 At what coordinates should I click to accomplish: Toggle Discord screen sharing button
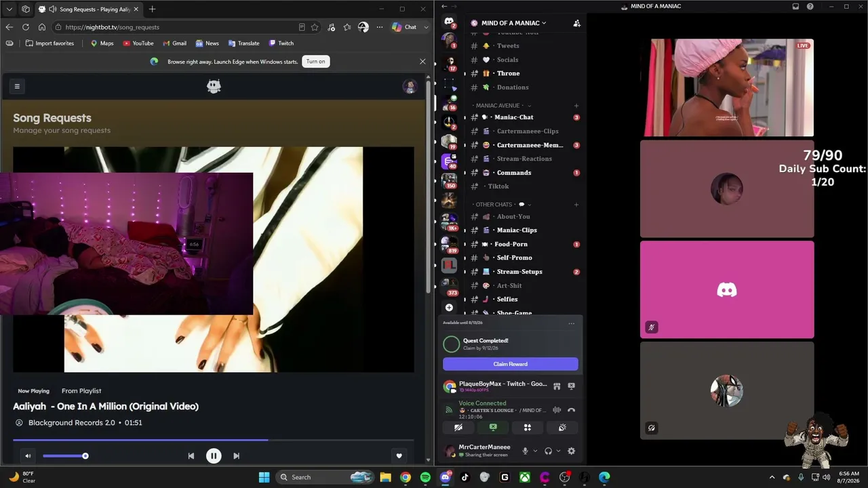tap(493, 428)
